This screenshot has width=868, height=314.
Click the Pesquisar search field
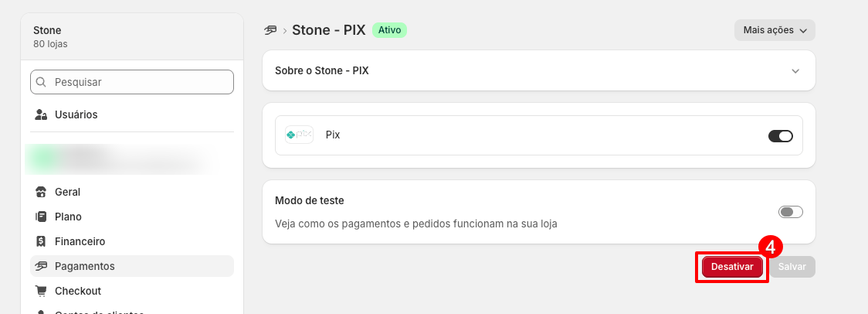point(132,82)
